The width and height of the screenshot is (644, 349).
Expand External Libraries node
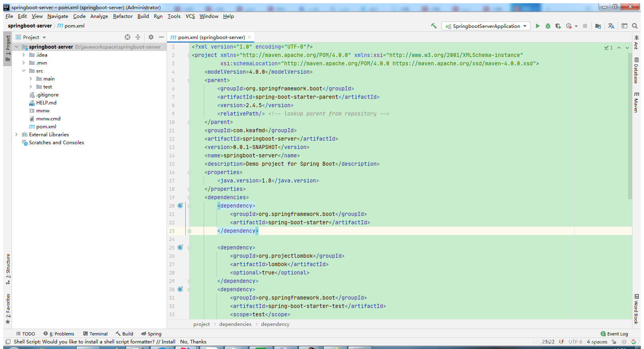16,135
